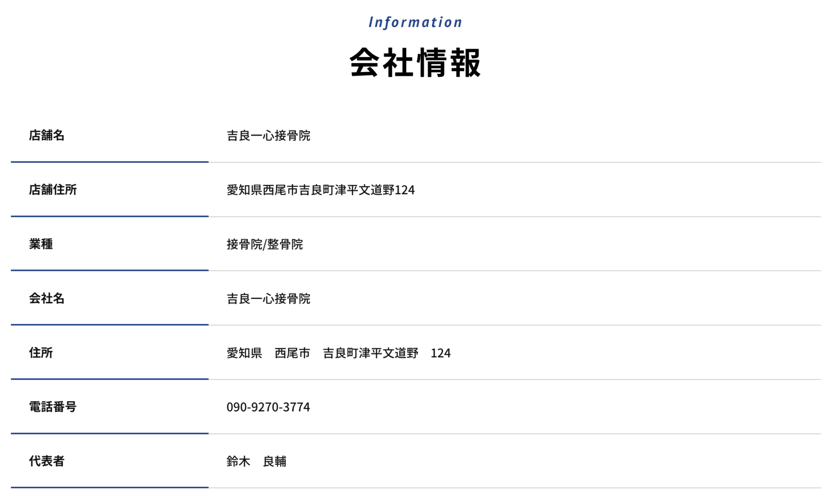This screenshot has width=829, height=504.
Task: Click the 'Information' subtitle text
Action: coord(415,22)
